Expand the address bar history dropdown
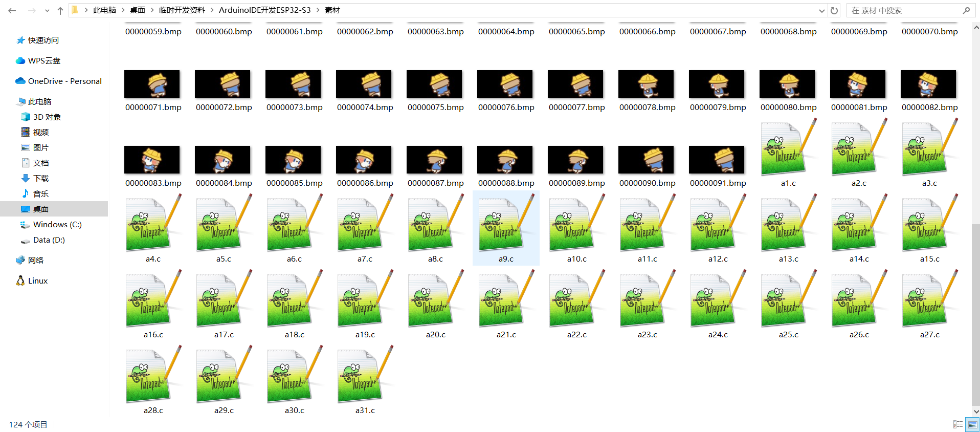The image size is (980, 432). click(822, 10)
